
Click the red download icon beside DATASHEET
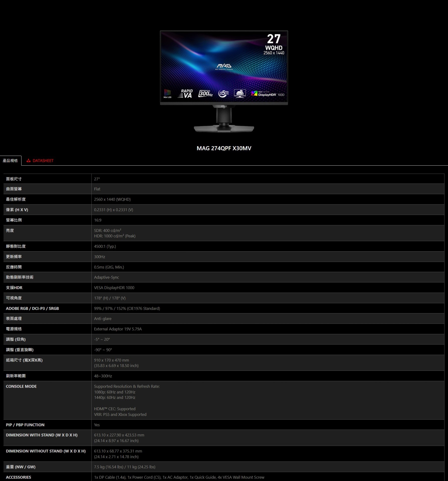coord(29,161)
